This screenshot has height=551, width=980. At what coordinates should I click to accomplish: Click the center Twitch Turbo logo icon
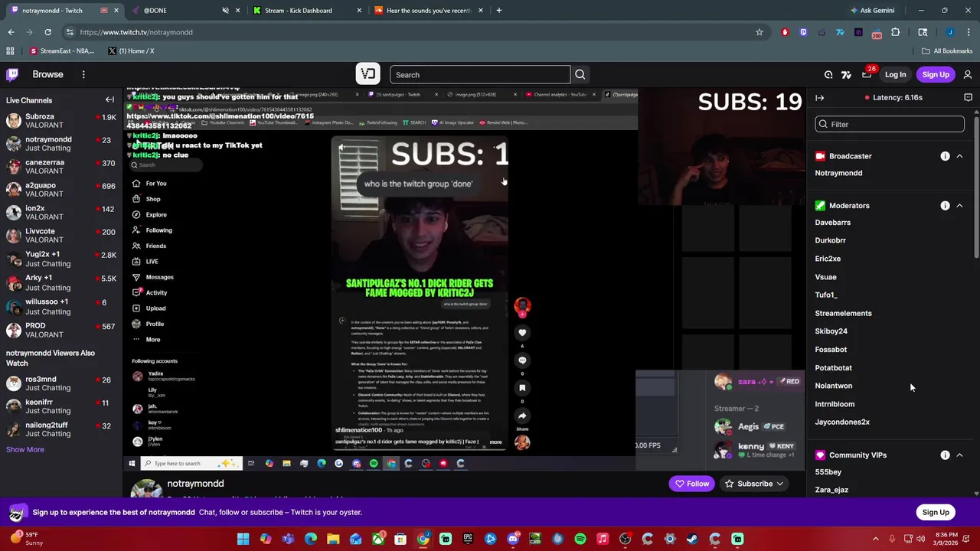[x=368, y=74]
